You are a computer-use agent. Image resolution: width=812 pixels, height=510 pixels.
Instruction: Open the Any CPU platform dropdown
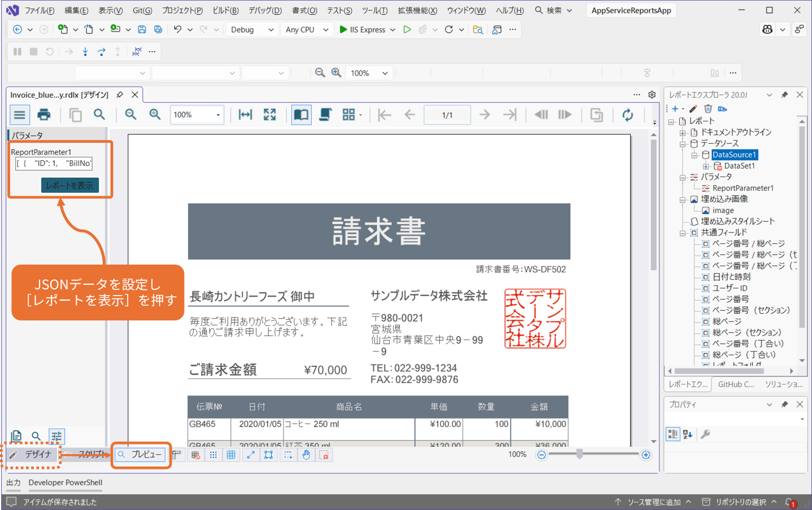coord(307,30)
